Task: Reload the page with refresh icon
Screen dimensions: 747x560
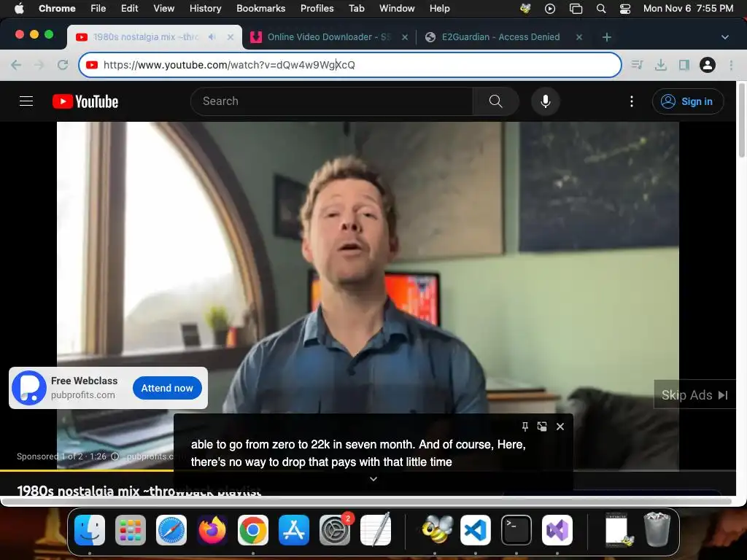Action: pyautogui.click(x=63, y=65)
